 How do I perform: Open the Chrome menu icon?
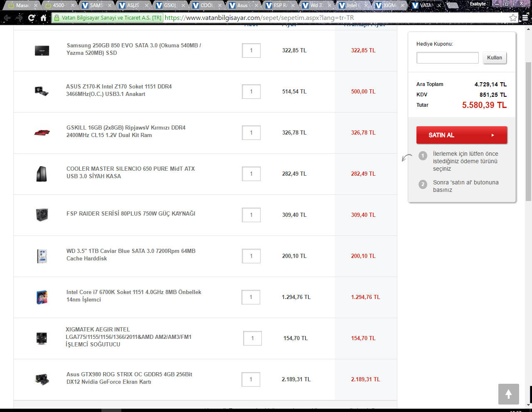click(x=525, y=18)
